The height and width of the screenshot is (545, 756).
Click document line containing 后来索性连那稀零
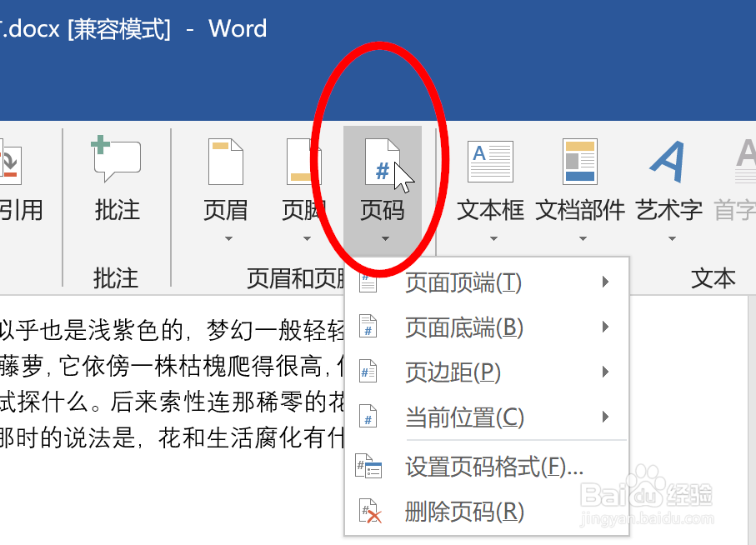click(173, 402)
